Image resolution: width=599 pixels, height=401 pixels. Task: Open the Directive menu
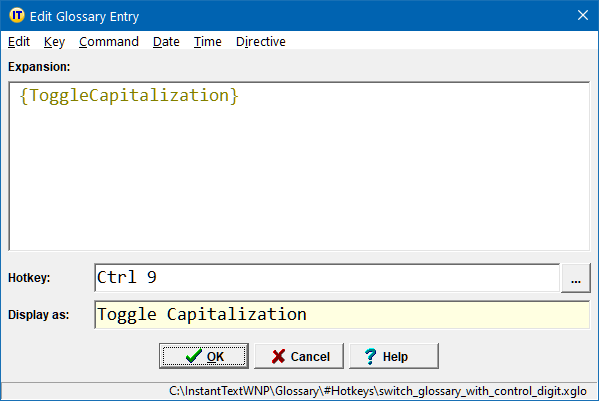tap(261, 41)
